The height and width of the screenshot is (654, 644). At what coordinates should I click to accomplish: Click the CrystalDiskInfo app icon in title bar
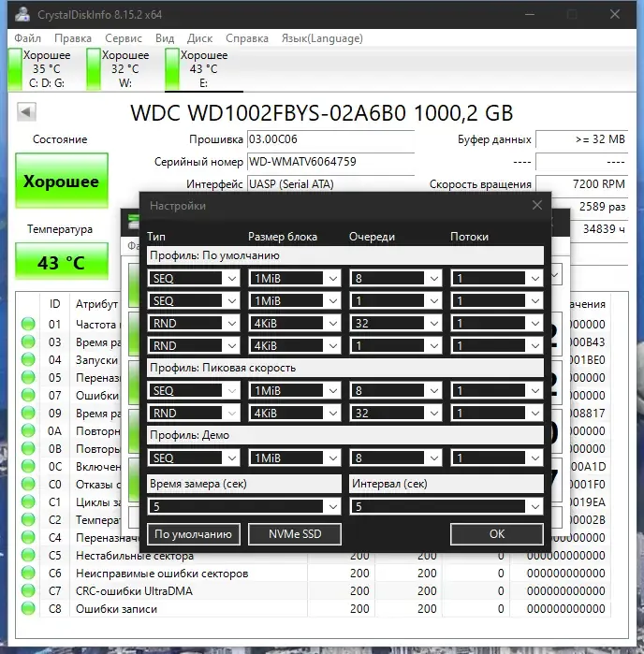(x=22, y=14)
